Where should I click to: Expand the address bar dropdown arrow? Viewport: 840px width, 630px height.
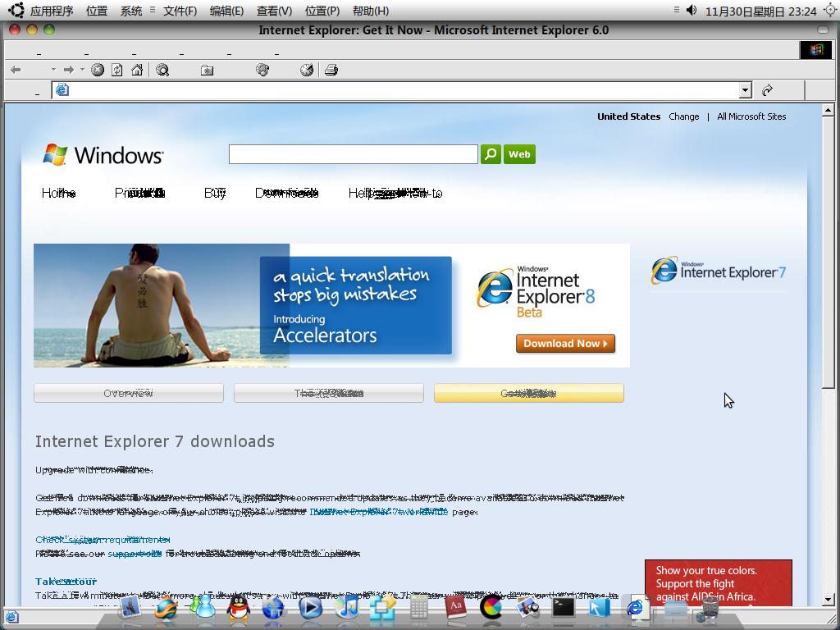point(745,90)
